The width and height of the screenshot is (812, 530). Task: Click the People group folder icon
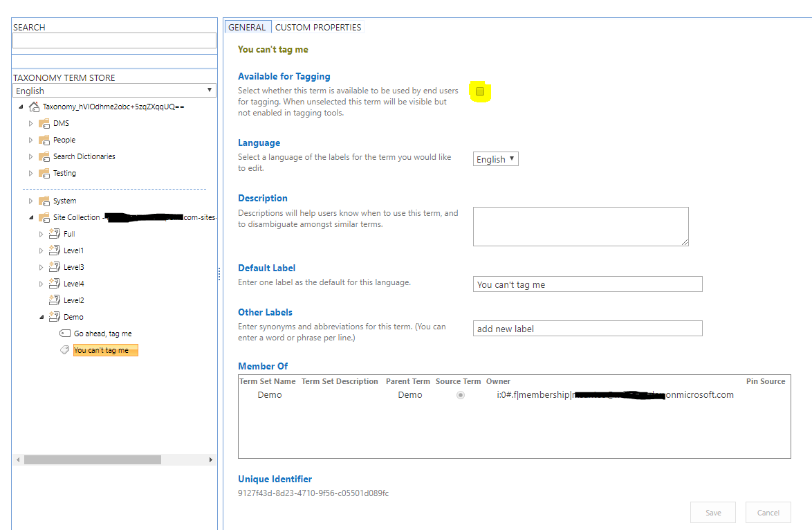click(x=44, y=140)
